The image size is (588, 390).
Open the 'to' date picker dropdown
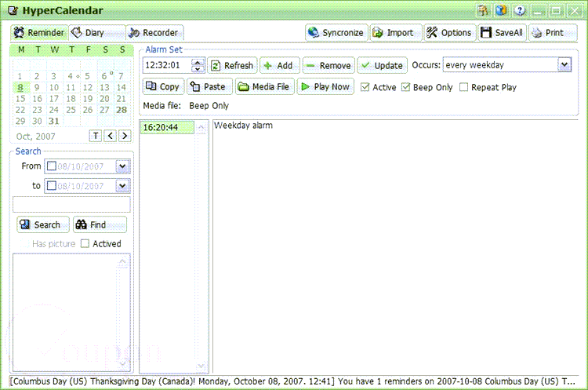coord(122,185)
